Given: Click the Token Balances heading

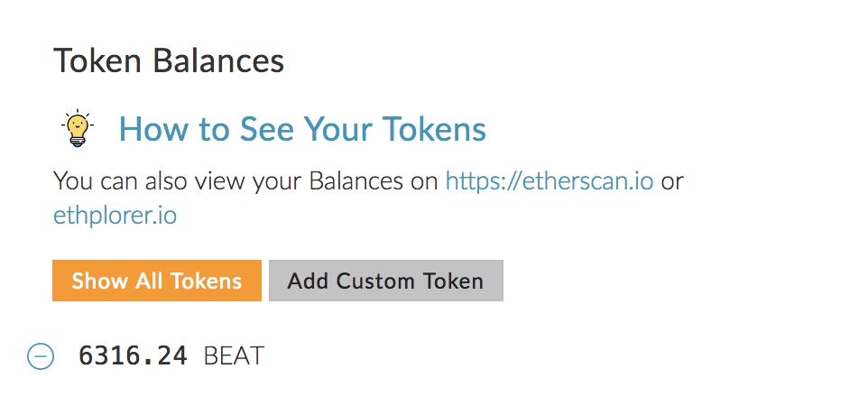Looking at the screenshot, I should tap(169, 60).
